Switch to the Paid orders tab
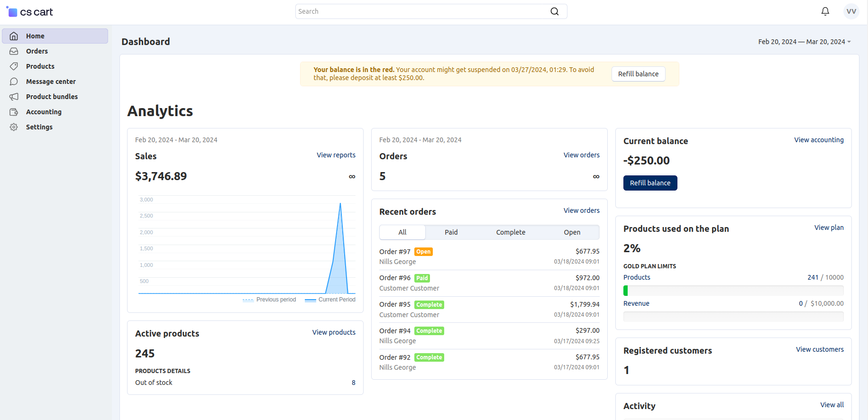The image size is (868, 420). (x=451, y=232)
